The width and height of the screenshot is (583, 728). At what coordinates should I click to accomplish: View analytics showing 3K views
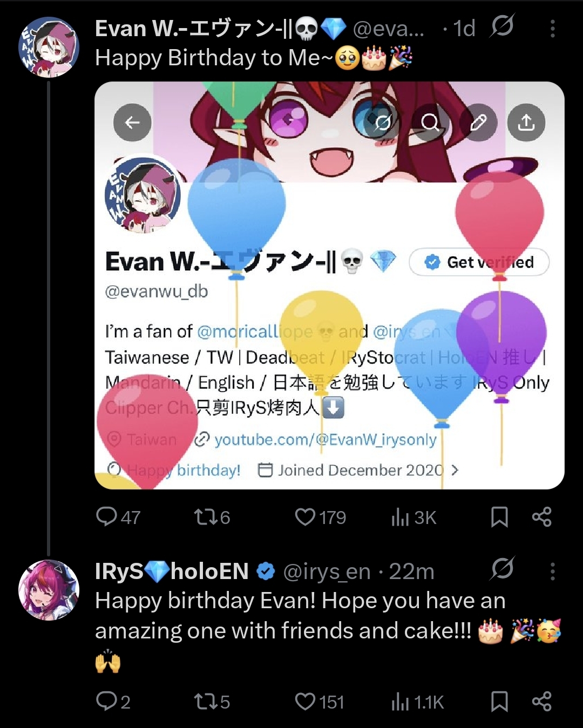coord(413,517)
